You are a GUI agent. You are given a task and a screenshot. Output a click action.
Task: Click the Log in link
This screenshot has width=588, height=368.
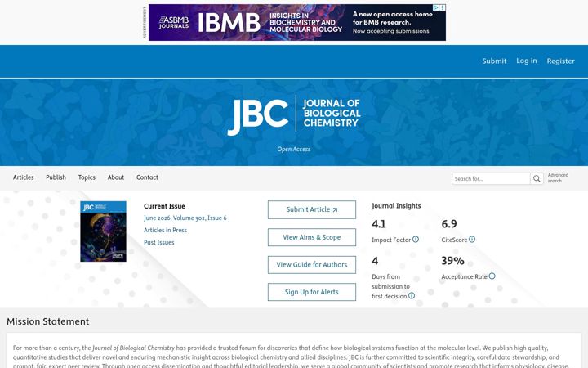click(x=527, y=61)
